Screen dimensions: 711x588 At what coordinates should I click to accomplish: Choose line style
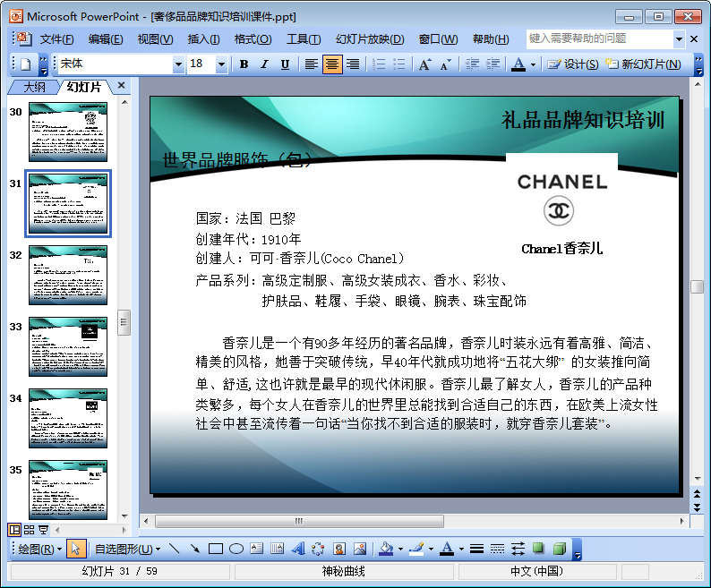click(x=476, y=549)
